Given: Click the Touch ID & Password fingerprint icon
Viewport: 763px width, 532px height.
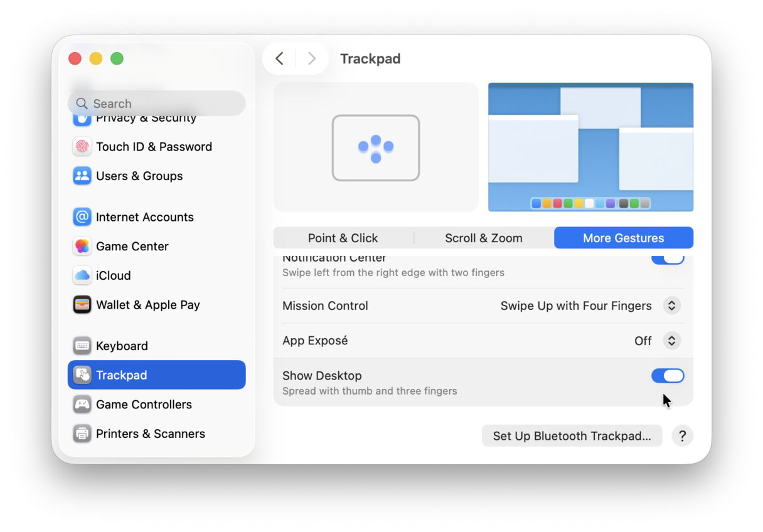Looking at the screenshot, I should [82, 147].
